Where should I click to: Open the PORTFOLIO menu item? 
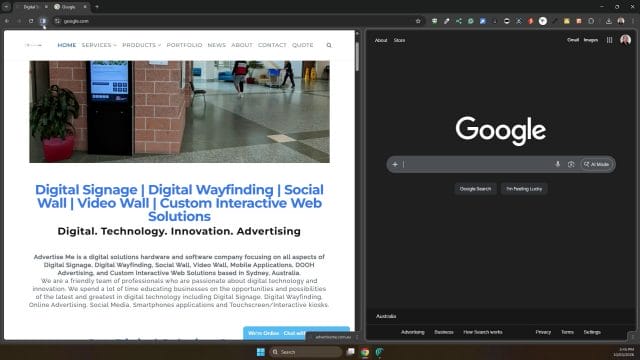click(184, 45)
